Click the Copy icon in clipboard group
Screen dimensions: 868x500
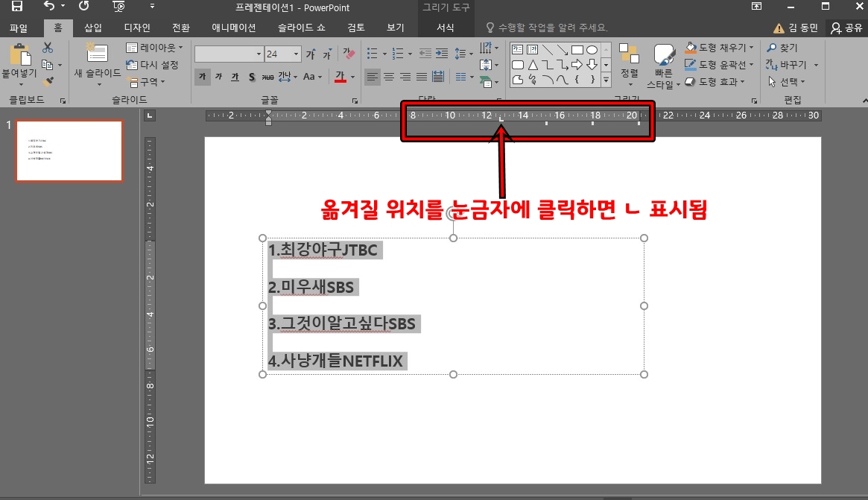pos(47,65)
